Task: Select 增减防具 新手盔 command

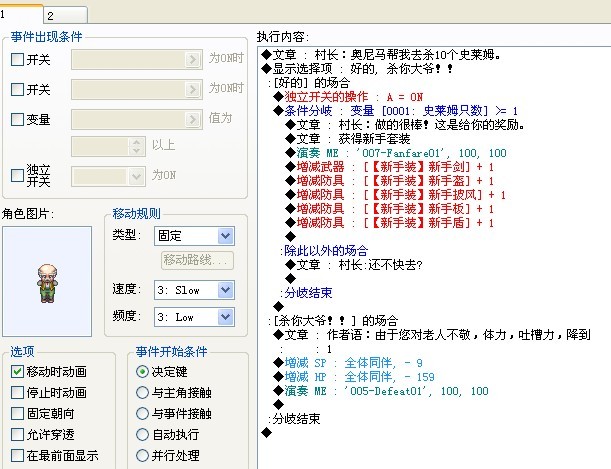Action: pos(389,181)
